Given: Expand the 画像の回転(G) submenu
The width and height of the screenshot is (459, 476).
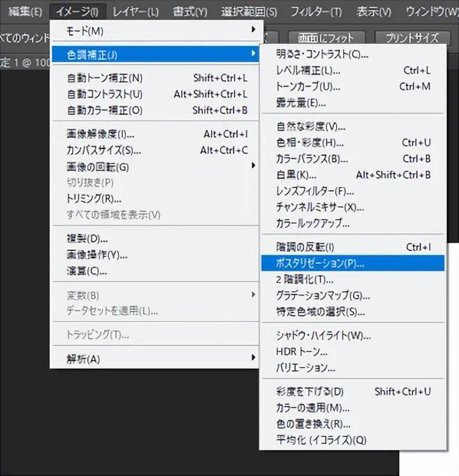Looking at the screenshot, I should pos(98,167).
